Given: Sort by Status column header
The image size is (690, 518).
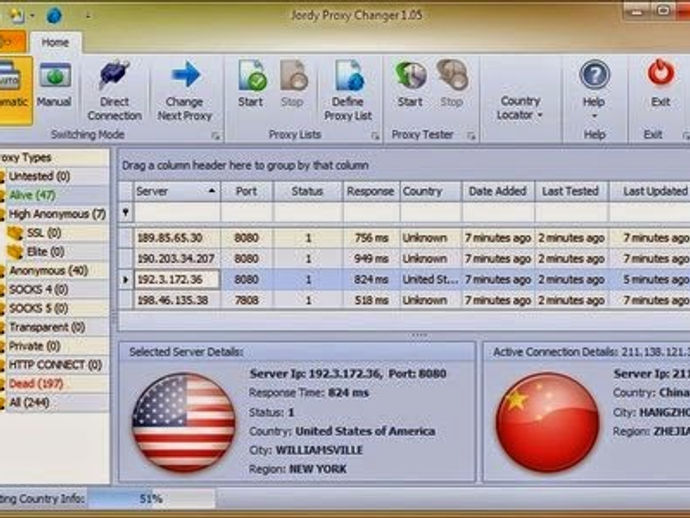Looking at the screenshot, I should point(308,191).
